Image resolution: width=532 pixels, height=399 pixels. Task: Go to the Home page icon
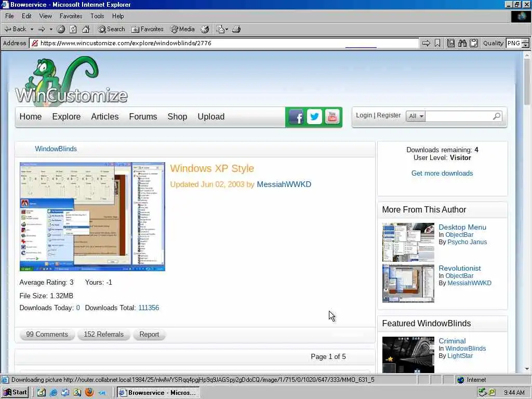point(86,29)
